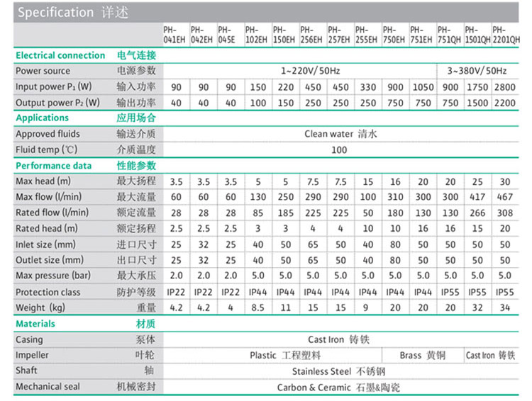Click the 'Impeller' row label

click(x=32, y=355)
